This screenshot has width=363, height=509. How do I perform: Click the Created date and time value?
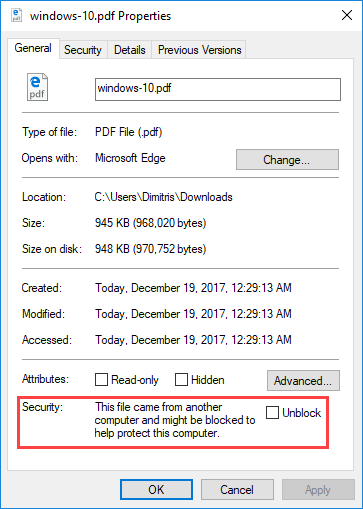tap(193, 288)
